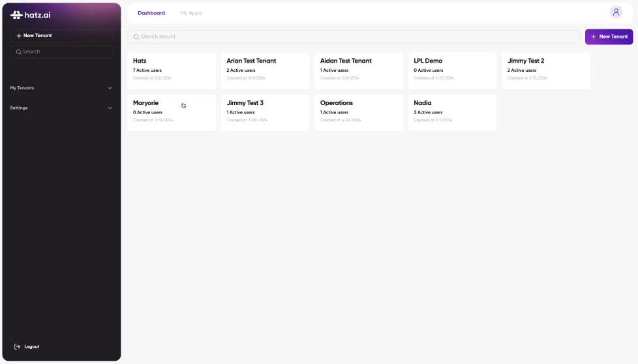Click the hatz.ai brand name text
This screenshot has width=638, height=364.
pos(37,15)
